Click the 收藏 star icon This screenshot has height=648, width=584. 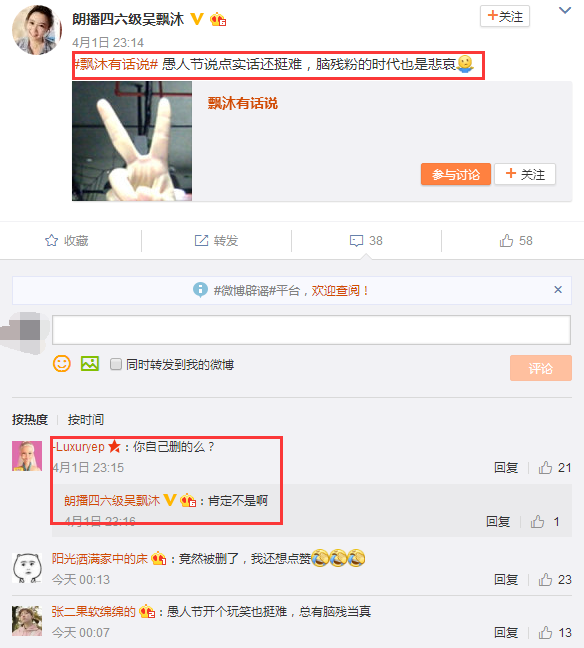[51, 241]
